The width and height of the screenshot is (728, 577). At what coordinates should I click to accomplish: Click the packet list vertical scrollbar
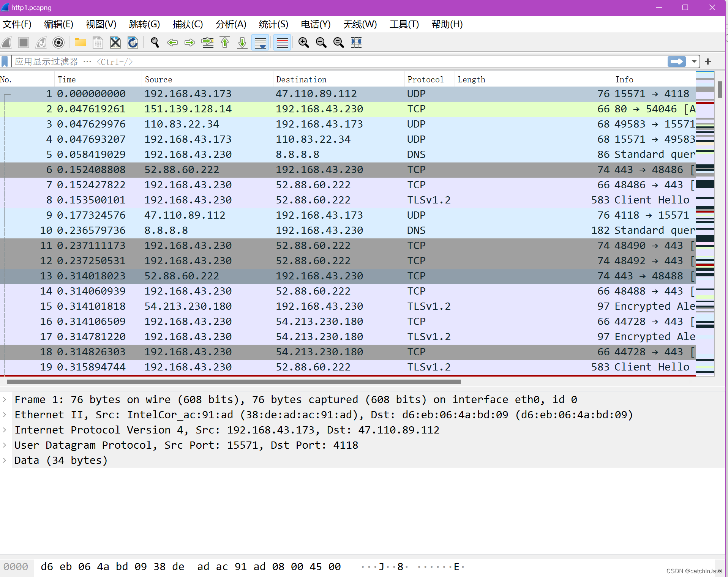point(720,90)
